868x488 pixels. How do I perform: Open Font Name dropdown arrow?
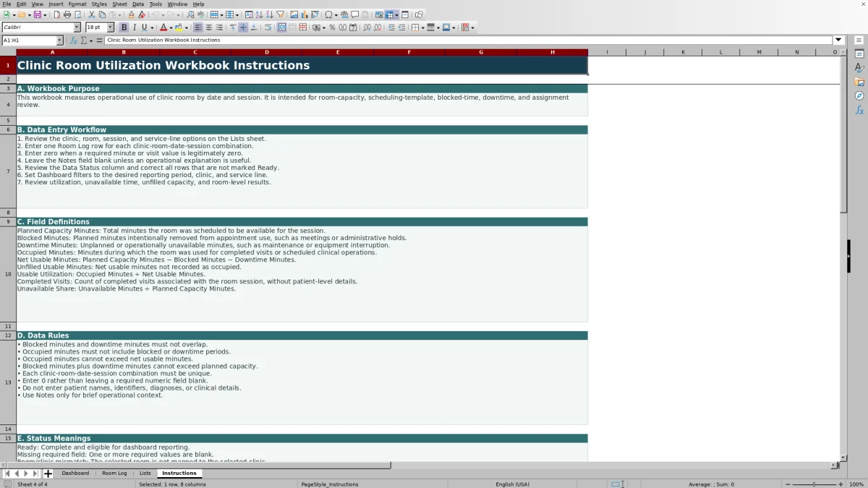click(77, 27)
